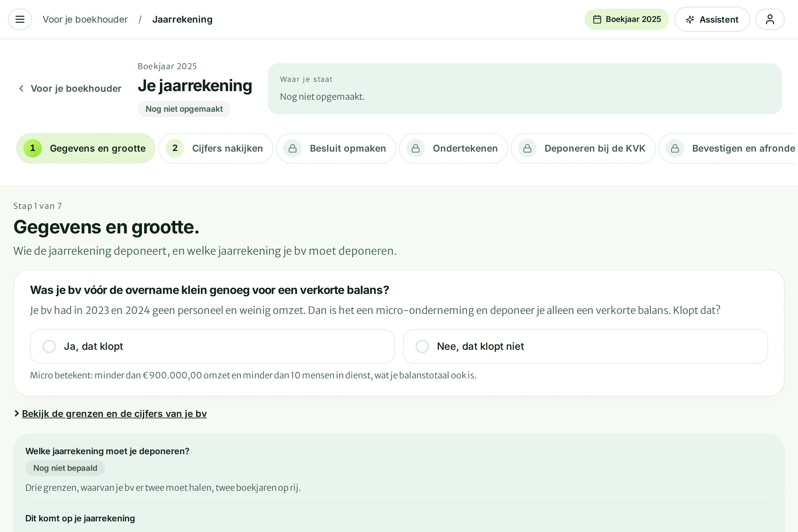
Task: Click step number 1 badge
Action: pos(33,148)
